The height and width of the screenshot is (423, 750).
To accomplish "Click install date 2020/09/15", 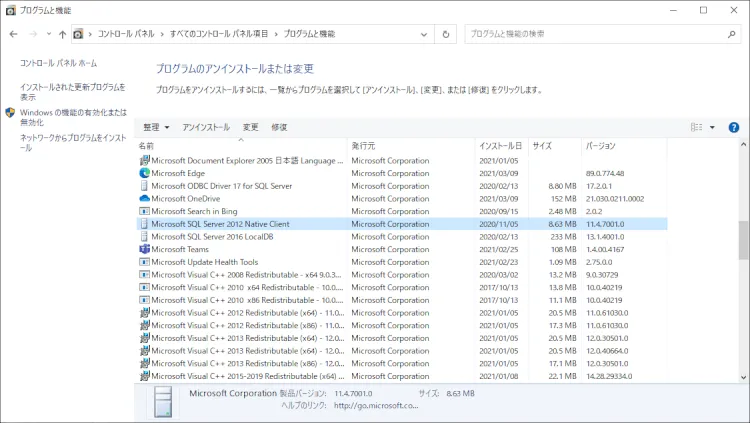I will [x=498, y=211].
